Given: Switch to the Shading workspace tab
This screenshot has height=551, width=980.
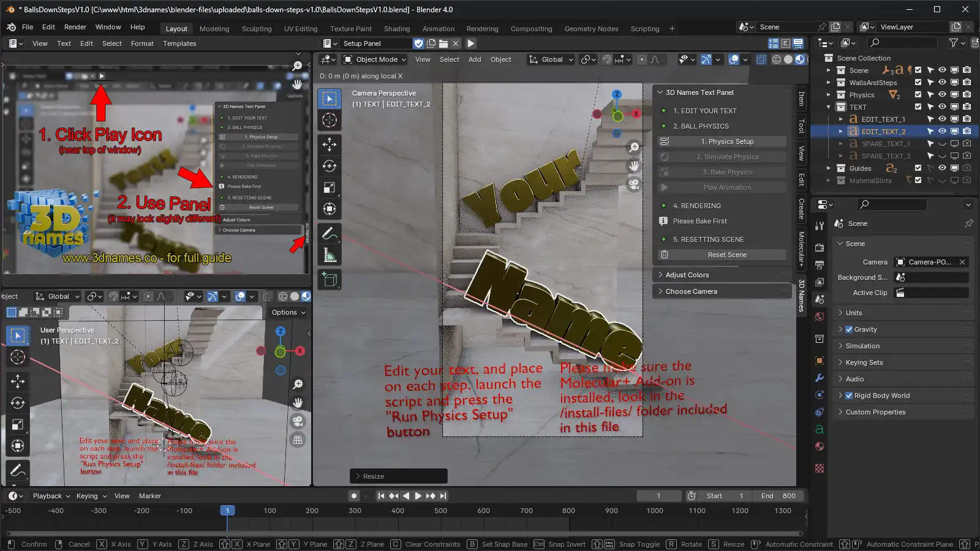Looking at the screenshot, I should pyautogui.click(x=397, y=29).
